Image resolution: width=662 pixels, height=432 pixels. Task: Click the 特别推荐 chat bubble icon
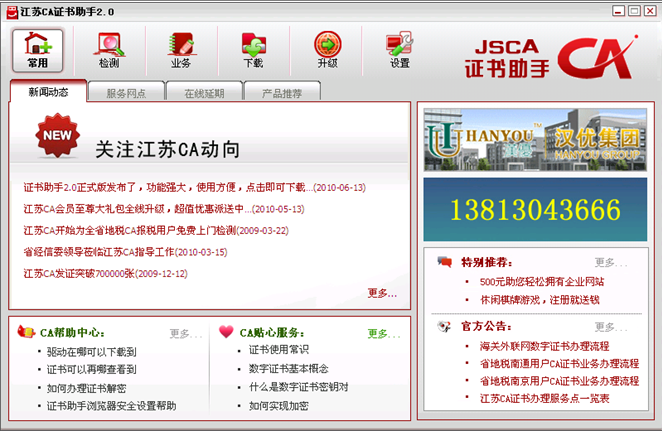(445, 262)
